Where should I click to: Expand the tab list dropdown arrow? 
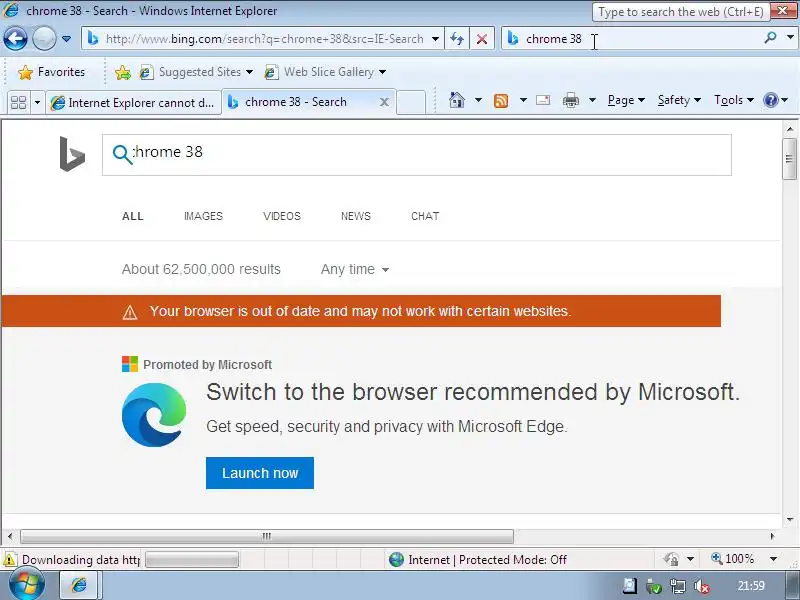tap(37, 102)
